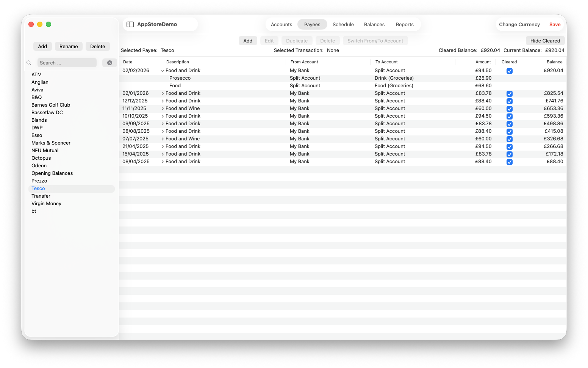
Task: Rename the selected payee
Action: pyautogui.click(x=69, y=47)
